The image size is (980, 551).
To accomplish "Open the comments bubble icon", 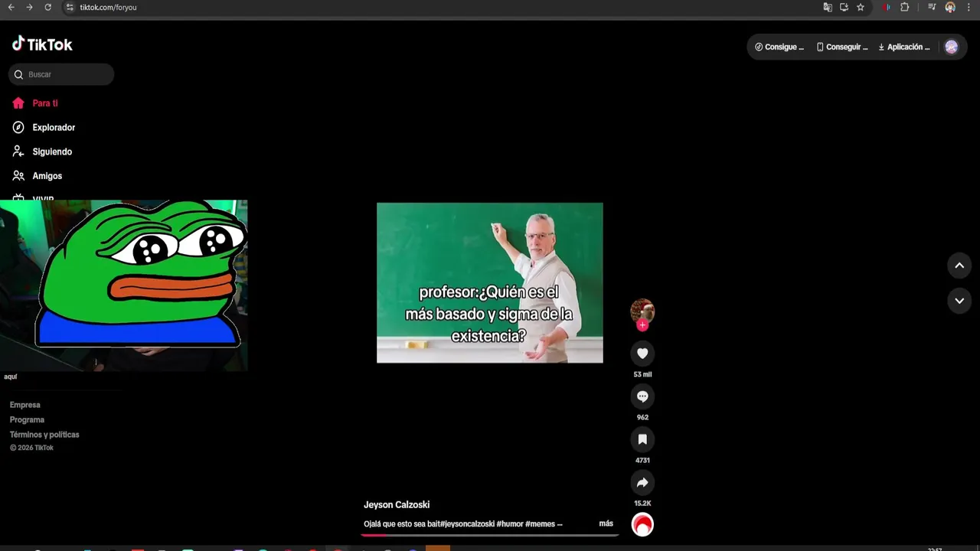I will pyautogui.click(x=642, y=396).
